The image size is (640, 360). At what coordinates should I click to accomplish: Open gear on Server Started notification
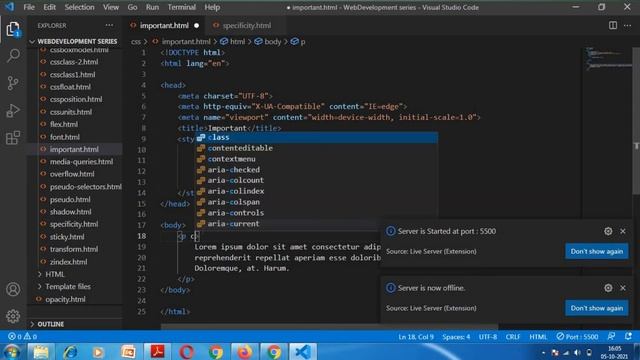tap(608, 231)
